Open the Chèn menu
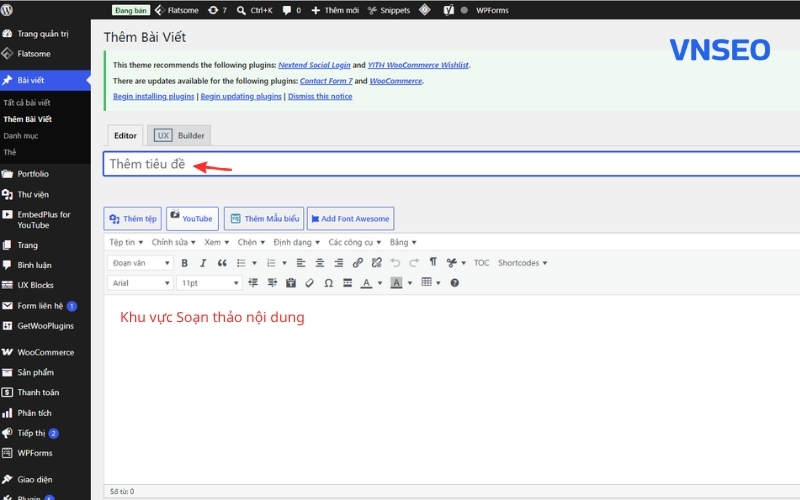800x500 pixels. [x=251, y=242]
